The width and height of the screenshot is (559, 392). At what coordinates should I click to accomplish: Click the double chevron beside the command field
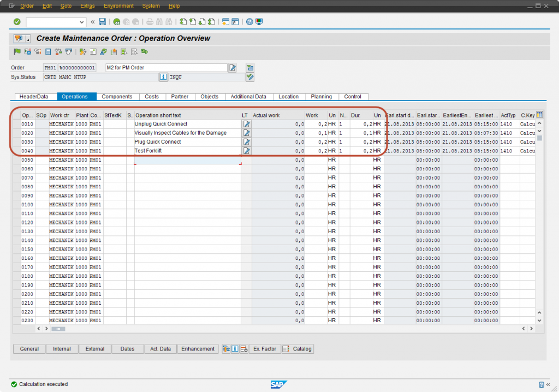[93, 22]
